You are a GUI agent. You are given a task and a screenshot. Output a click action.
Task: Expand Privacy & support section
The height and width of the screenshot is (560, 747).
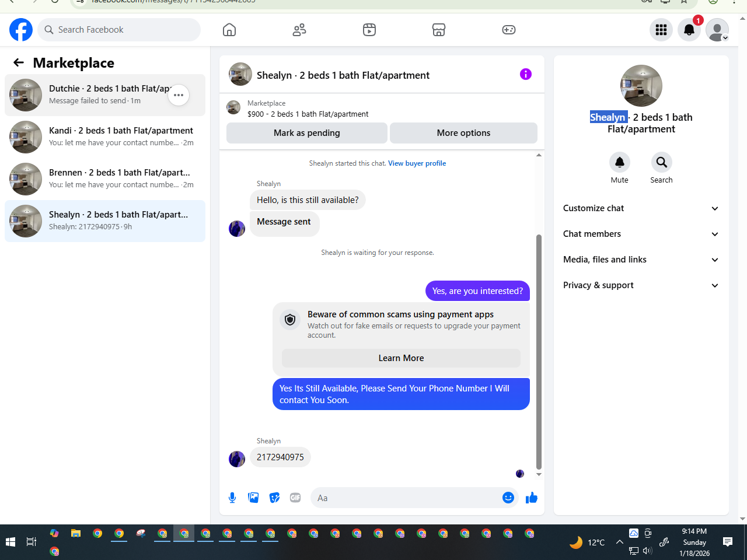(x=641, y=285)
